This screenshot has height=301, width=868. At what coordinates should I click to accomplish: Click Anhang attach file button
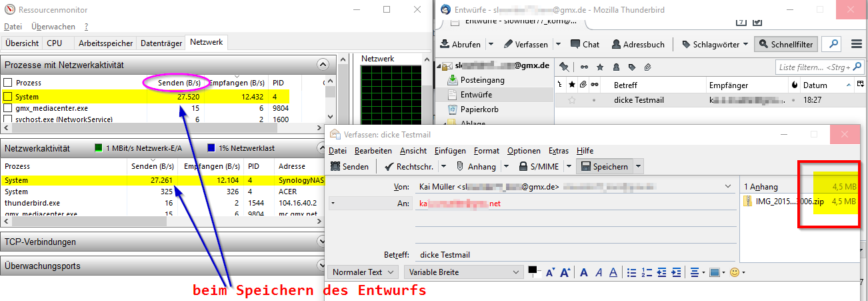476,166
